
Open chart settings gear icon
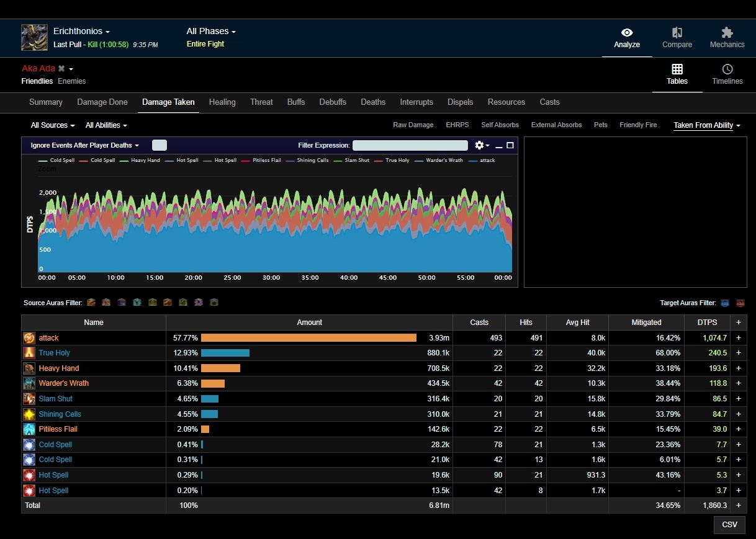click(479, 145)
